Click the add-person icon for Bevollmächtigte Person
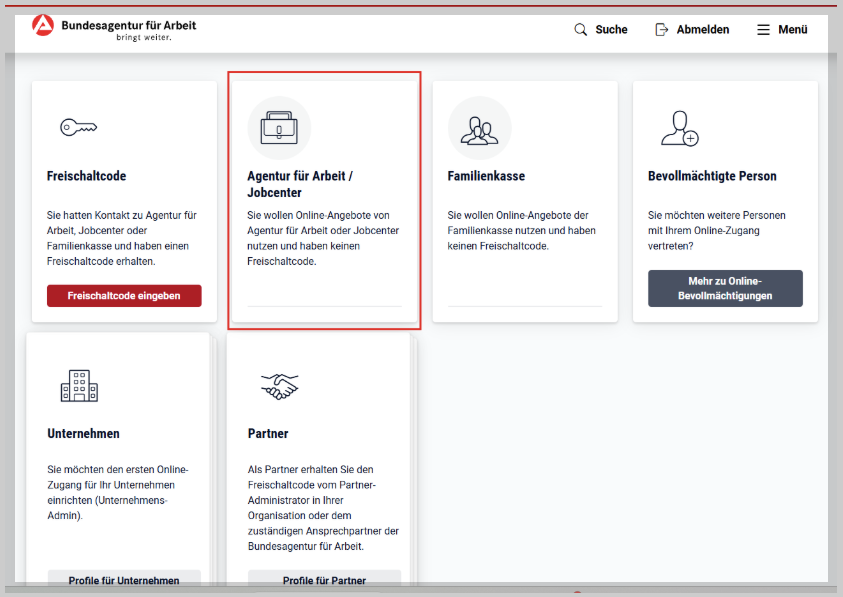 click(x=680, y=129)
